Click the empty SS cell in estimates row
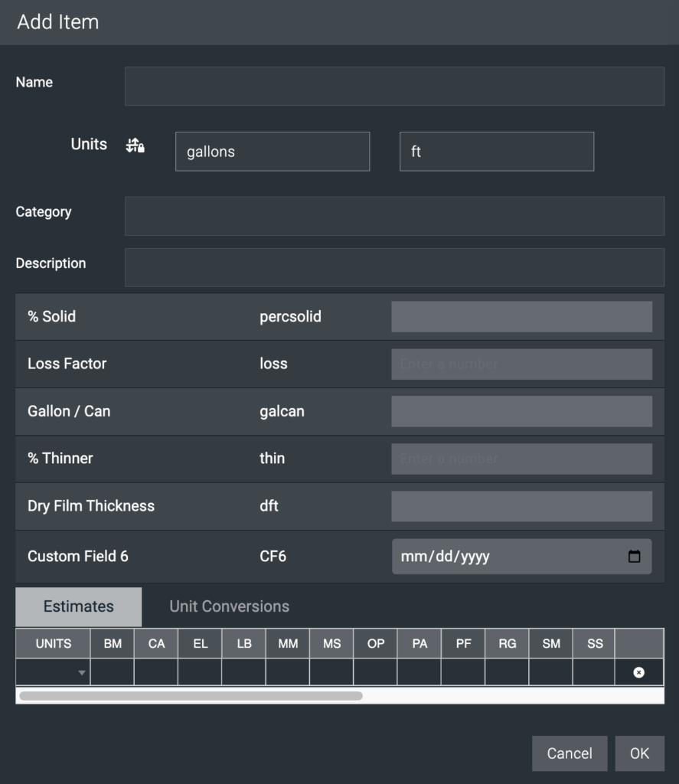The height and width of the screenshot is (784, 679). (x=595, y=672)
